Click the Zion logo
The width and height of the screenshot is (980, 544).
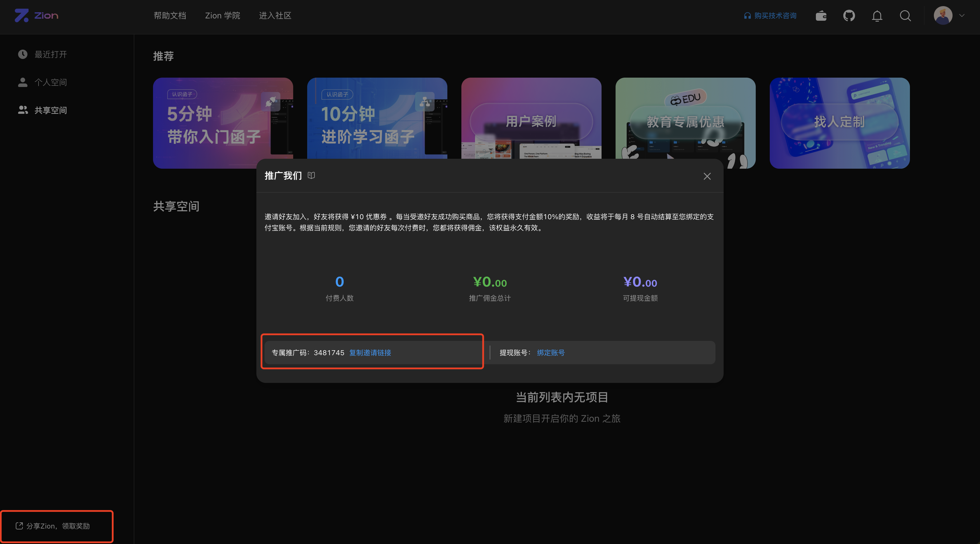point(37,15)
